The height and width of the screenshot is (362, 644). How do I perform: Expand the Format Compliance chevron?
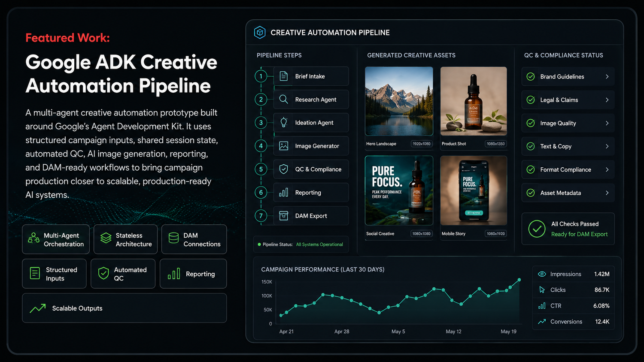point(607,169)
